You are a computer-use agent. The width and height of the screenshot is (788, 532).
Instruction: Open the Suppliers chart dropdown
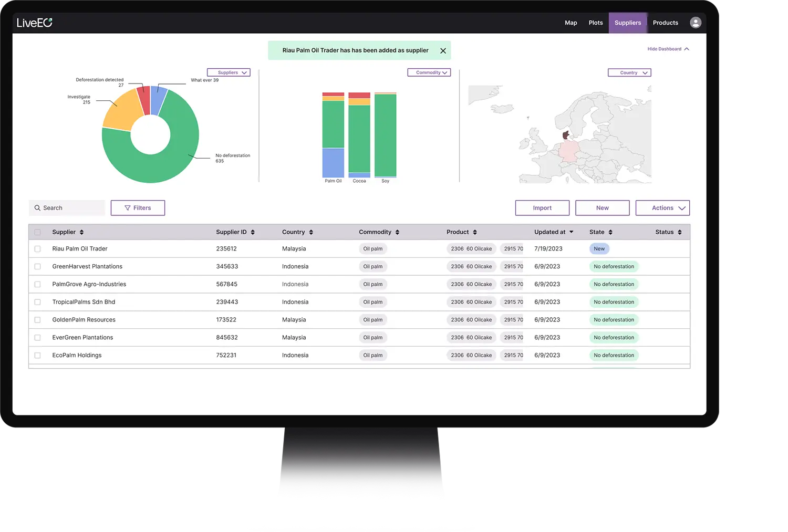(229, 72)
